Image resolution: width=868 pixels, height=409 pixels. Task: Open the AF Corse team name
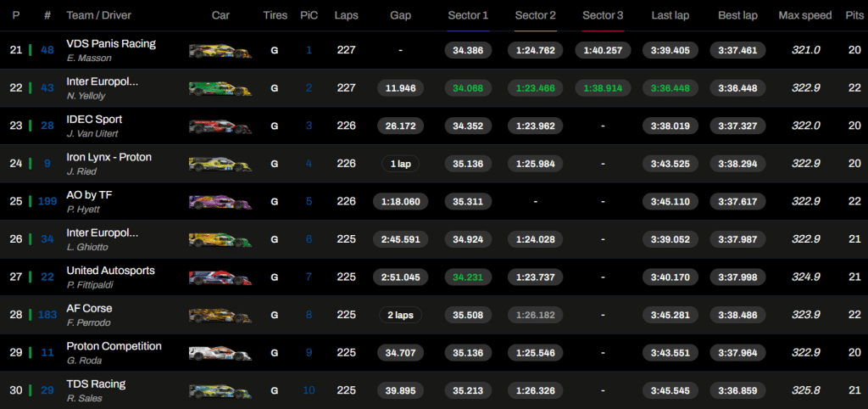89,308
